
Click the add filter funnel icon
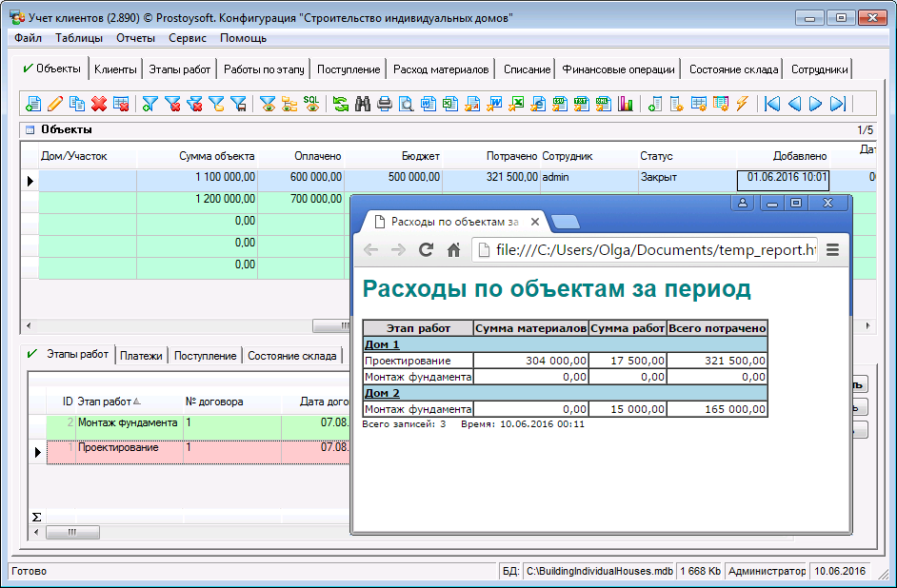pyautogui.click(x=150, y=104)
